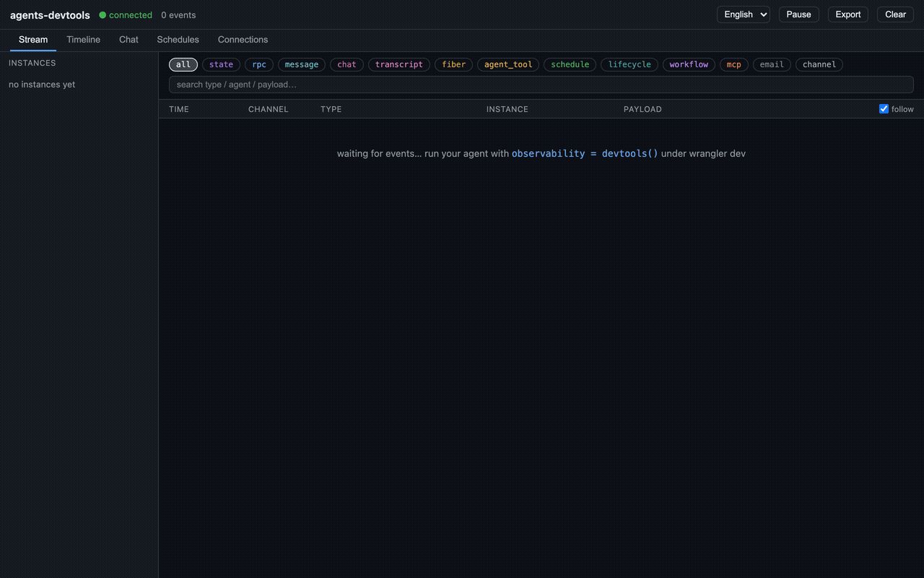Click the INSTANCES sidebar heading
The image size is (924, 578).
click(32, 63)
